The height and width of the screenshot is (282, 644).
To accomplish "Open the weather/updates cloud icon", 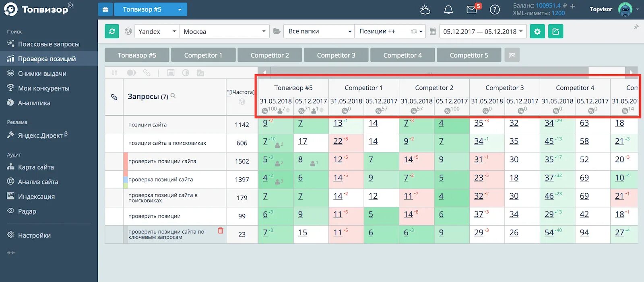I will tap(425, 9).
